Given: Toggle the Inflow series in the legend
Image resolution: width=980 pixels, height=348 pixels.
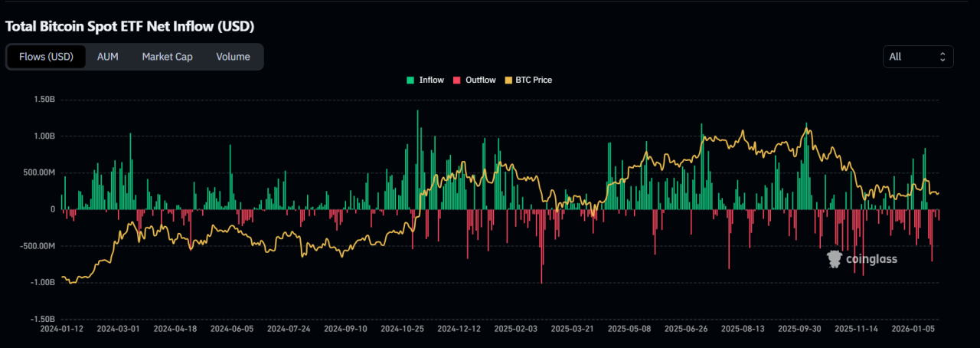Looking at the screenshot, I should point(431,80).
